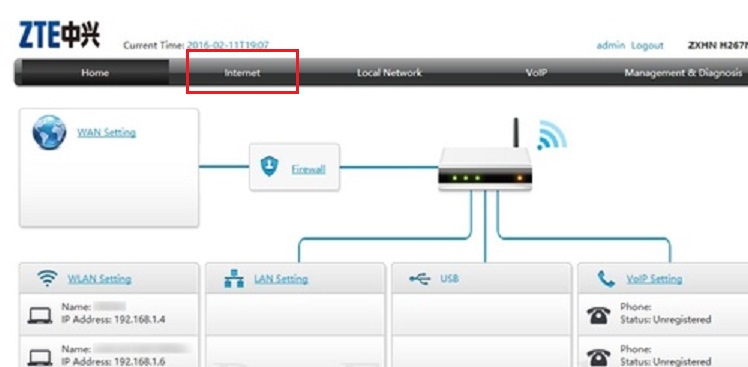Click the VoIP handset icon
Image resolution: width=748 pixels, height=367 pixels.
[606, 279]
